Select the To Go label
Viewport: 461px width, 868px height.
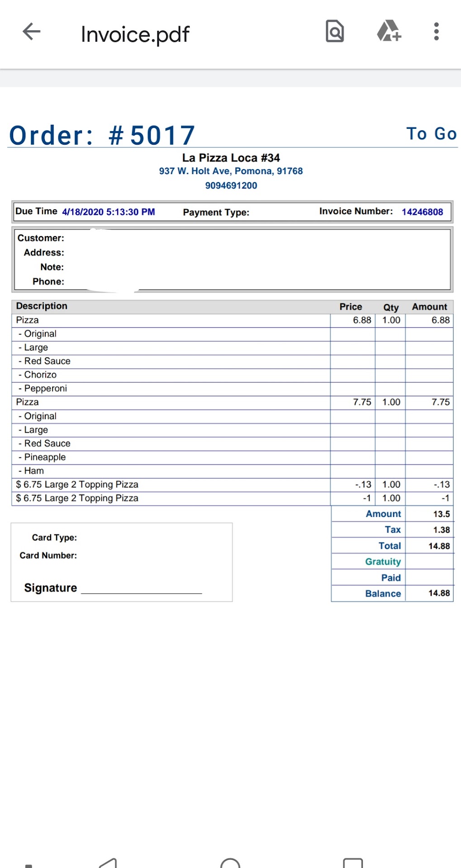point(431,134)
